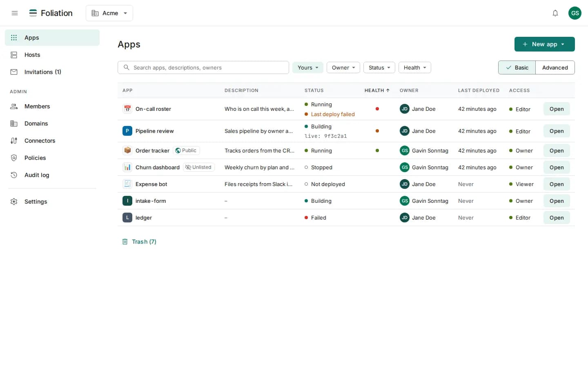Open the notifications bell
Screen dimensions: 588x368
555,13
